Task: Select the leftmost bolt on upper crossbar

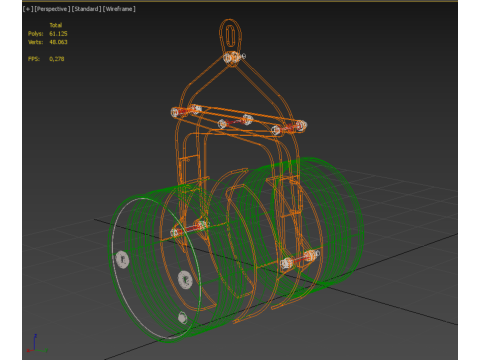Action: [x=176, y=112]
